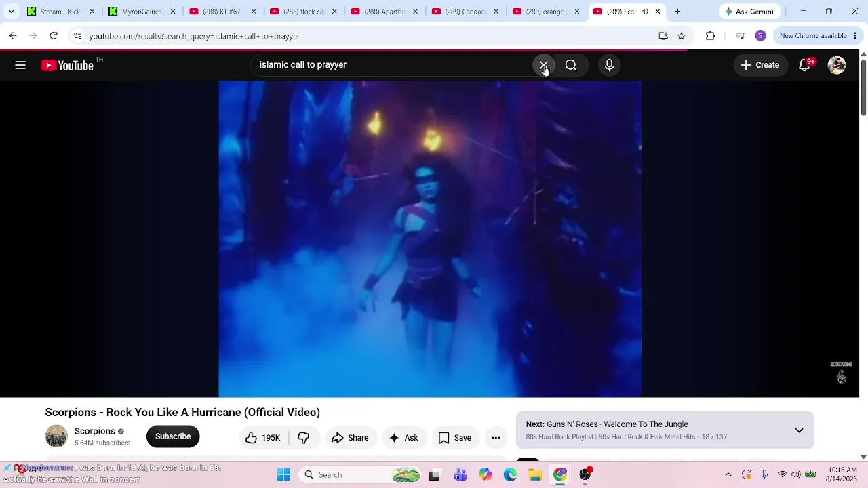Show hidden system tray icons
This screenshot has height=488, width=868.
coord(728,475)
